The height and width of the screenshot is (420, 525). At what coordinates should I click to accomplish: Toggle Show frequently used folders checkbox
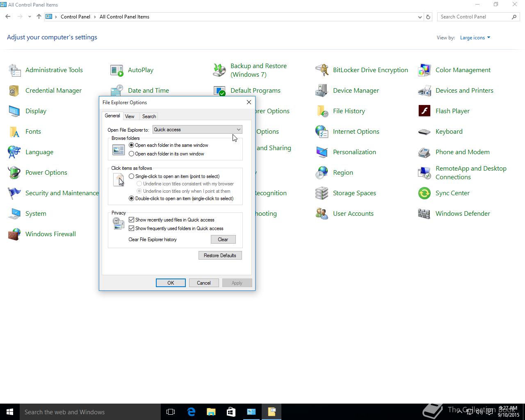pyautogui.click(x=132, y=228)
